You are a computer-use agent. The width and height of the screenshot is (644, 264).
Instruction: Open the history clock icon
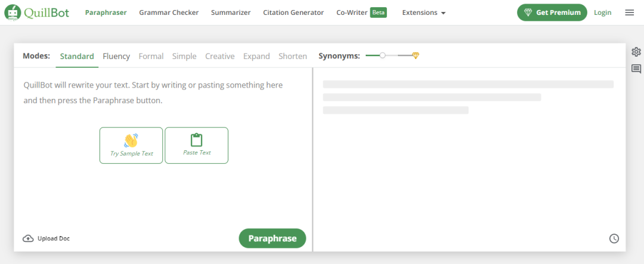614,238
